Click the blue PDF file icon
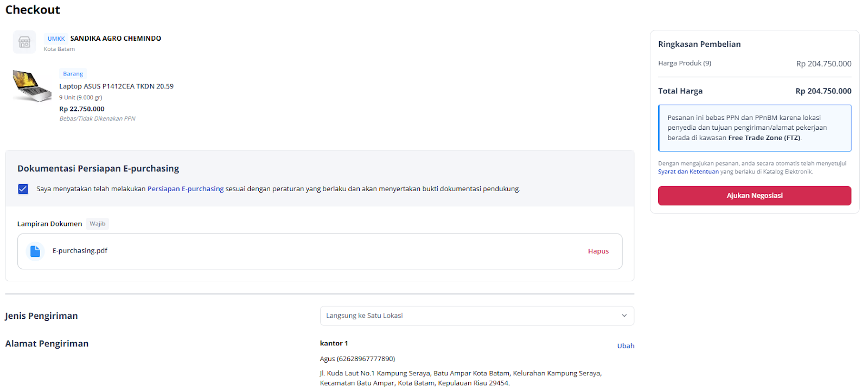Screen dimensions: 868x391 (x=35, y=251)
